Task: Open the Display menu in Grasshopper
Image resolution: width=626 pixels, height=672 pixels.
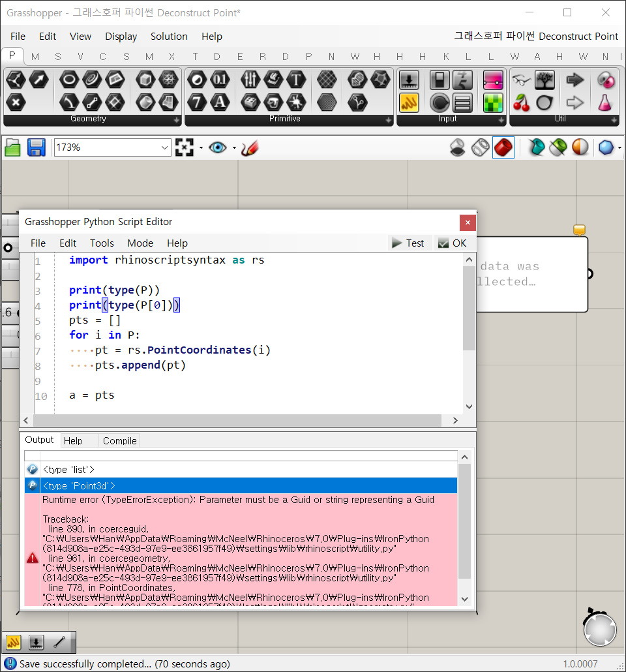Action: [121, 37]
